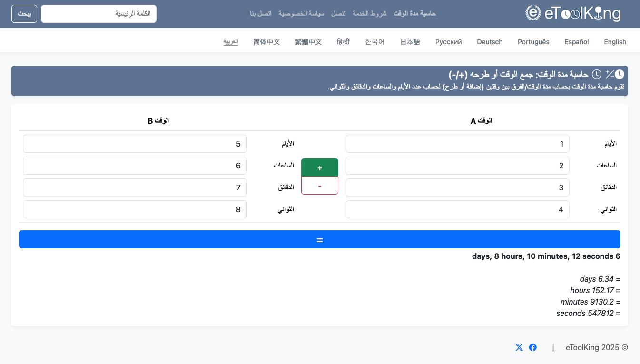Click Time B seconds field containing 8
The image size is (640, 364).
pos(135,209)
